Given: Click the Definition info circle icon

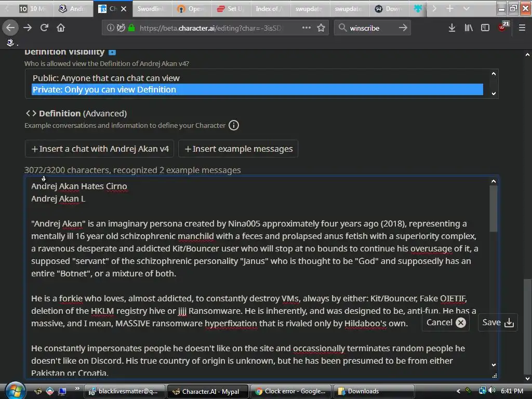Looking at the screenshot, I should pyautogui.click(x=234, y=125).
